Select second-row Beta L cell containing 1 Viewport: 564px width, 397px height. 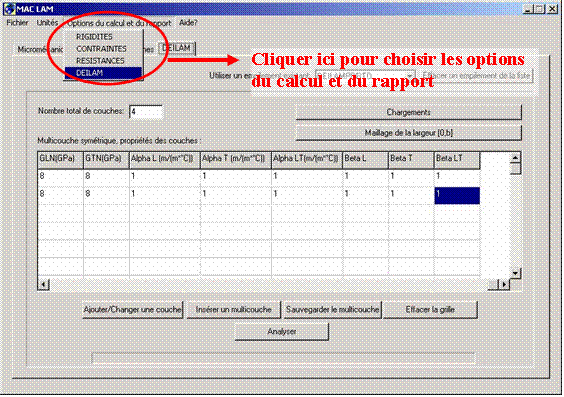pos(365,196)
